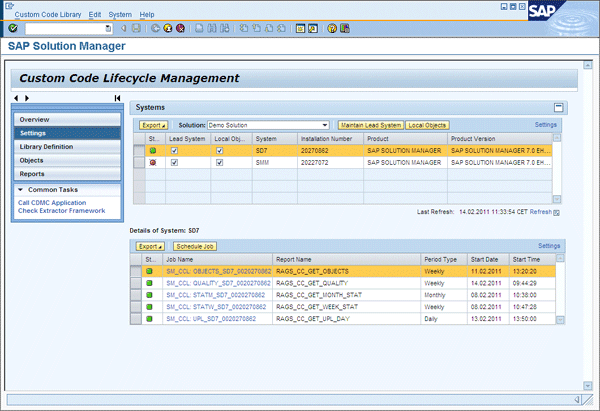The width and height of the screenshot is (600, 411).
Task: Click the Save disk icon in toolbar
Action: point(136,28)
